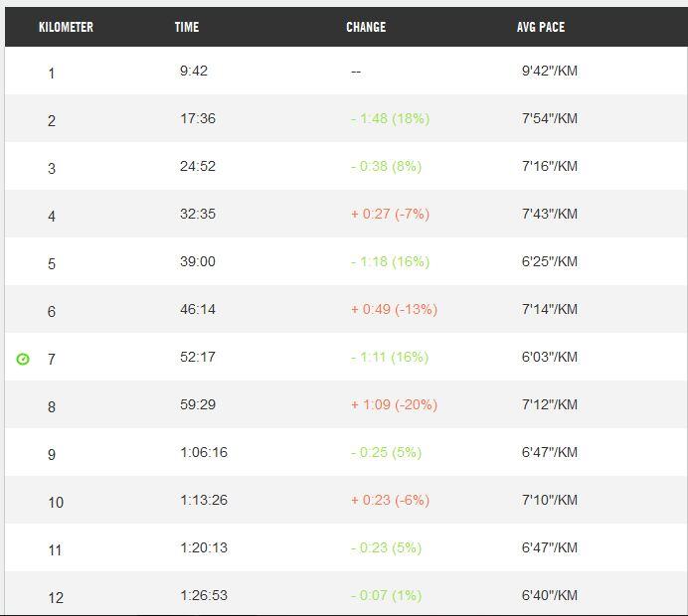
Task: Select the 9'42"/KM pace in the first row
Action: (549, 71)
